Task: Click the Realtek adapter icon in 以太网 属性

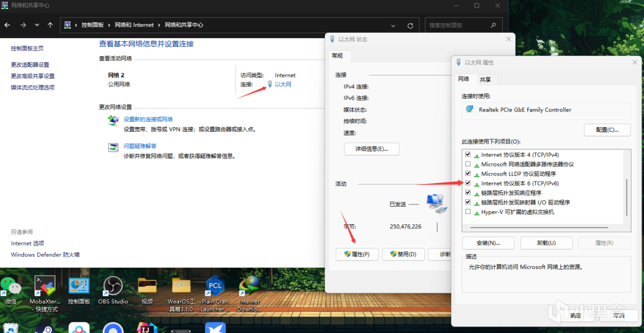Action: coord(470,109)
